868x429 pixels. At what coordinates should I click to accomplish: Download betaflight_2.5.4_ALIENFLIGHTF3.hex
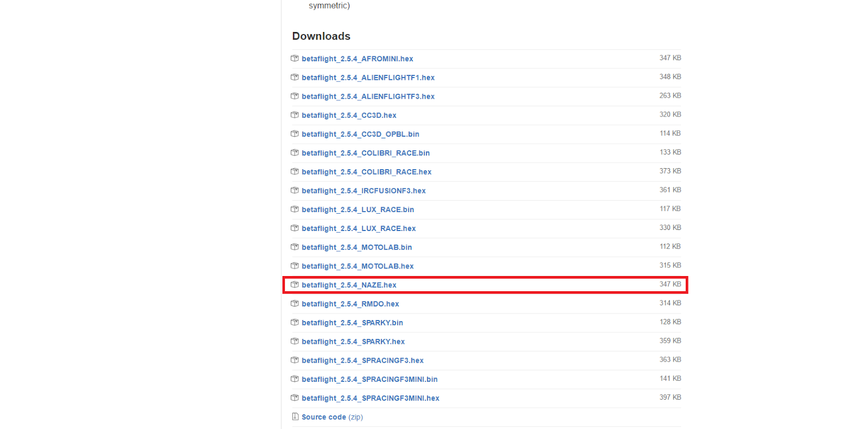(x=368, y=97)
